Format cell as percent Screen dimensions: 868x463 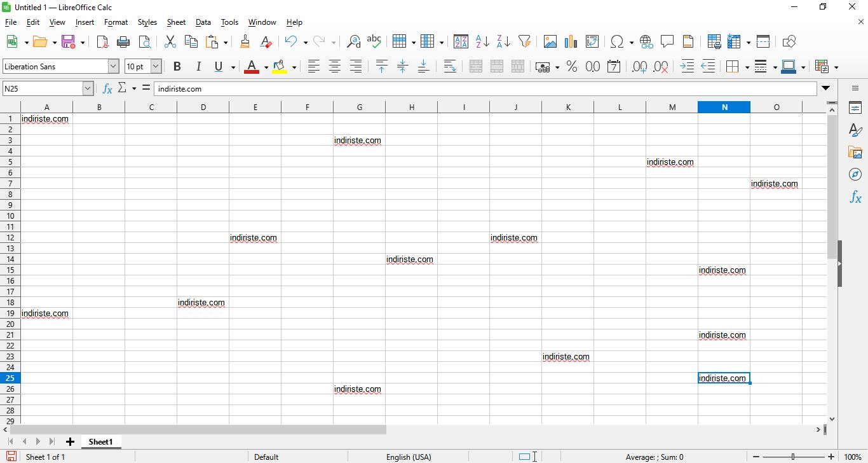(572, 67)
